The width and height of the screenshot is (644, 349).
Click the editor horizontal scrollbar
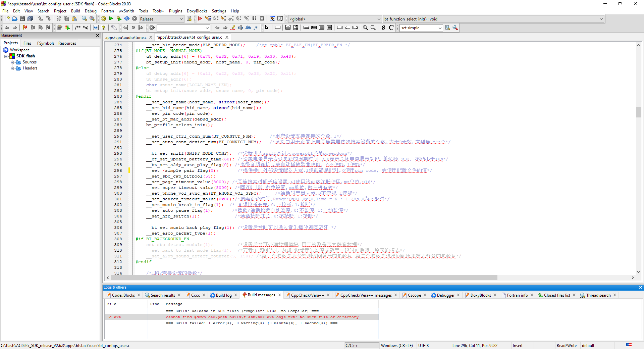302,278
